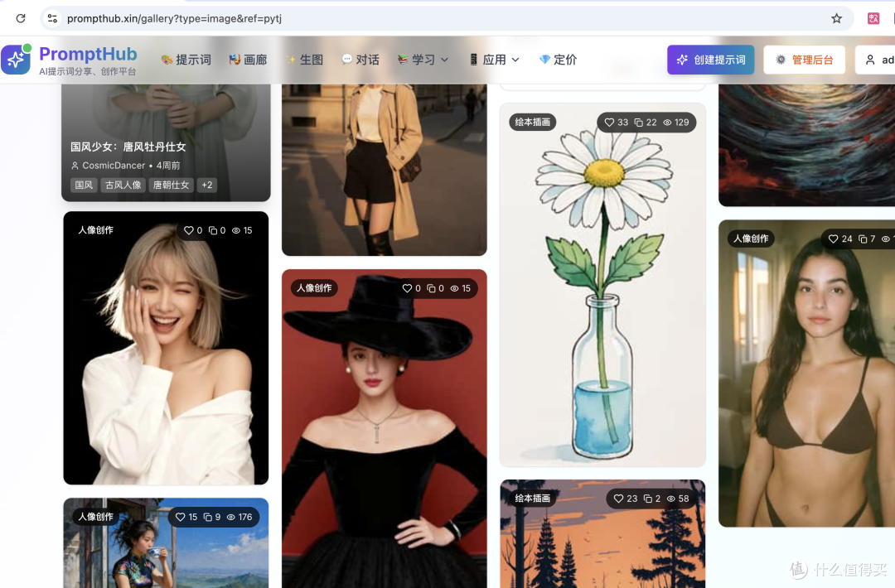Viewport: 895px width, 588px height.
Task: Select the 唐朝仕女 tag
Action: [171, 185]
